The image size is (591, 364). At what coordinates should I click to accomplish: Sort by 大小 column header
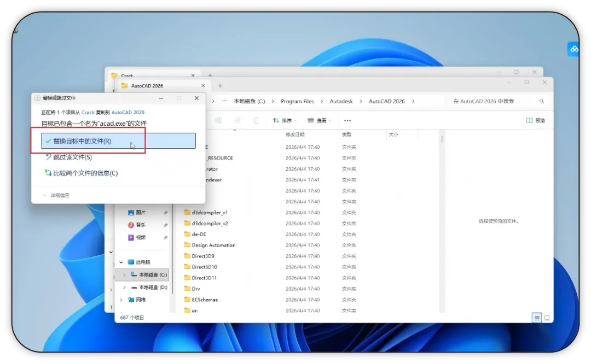tap(393, 134)
